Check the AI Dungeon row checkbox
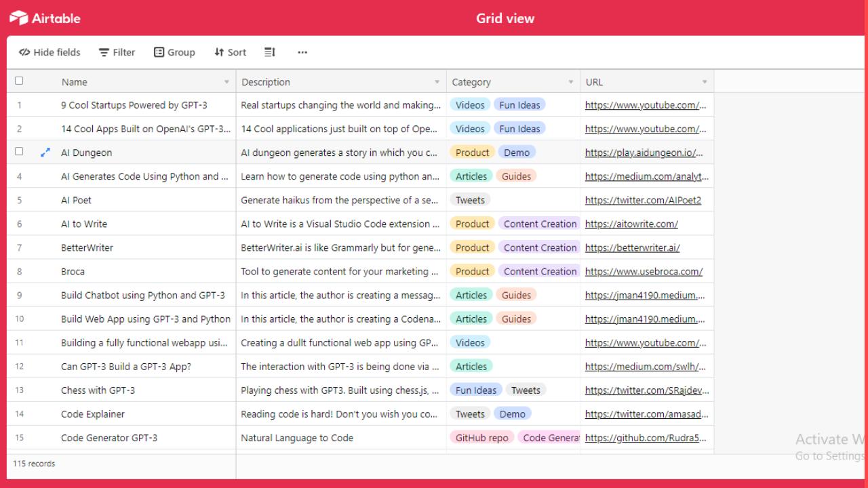 click(x=19, y=152)
